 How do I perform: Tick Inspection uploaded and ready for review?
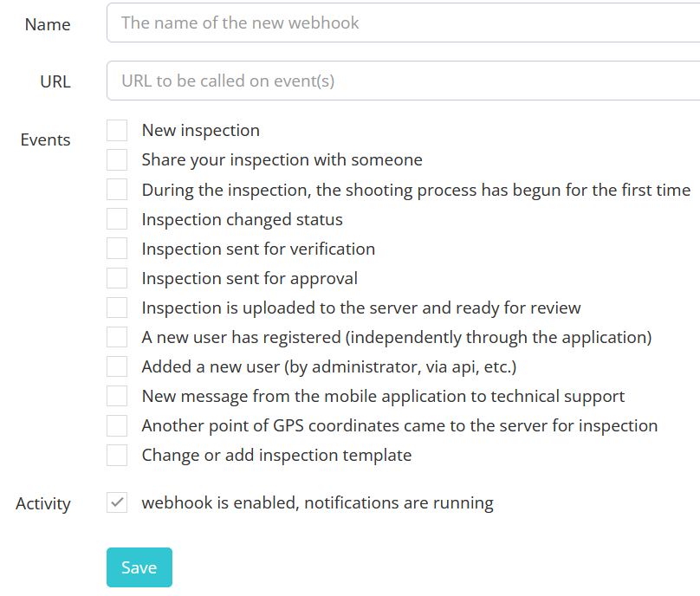(x=117, y=308)
